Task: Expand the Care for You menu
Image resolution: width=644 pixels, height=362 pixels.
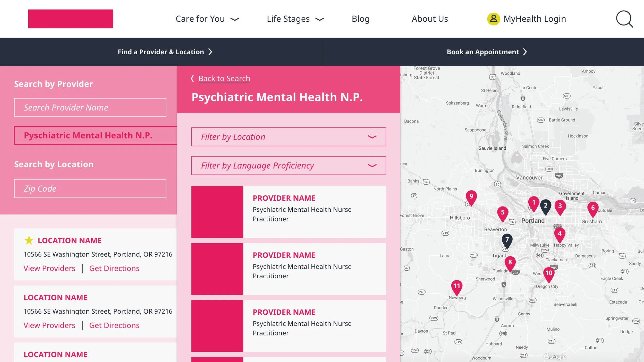Action: [x=207, y=19]
